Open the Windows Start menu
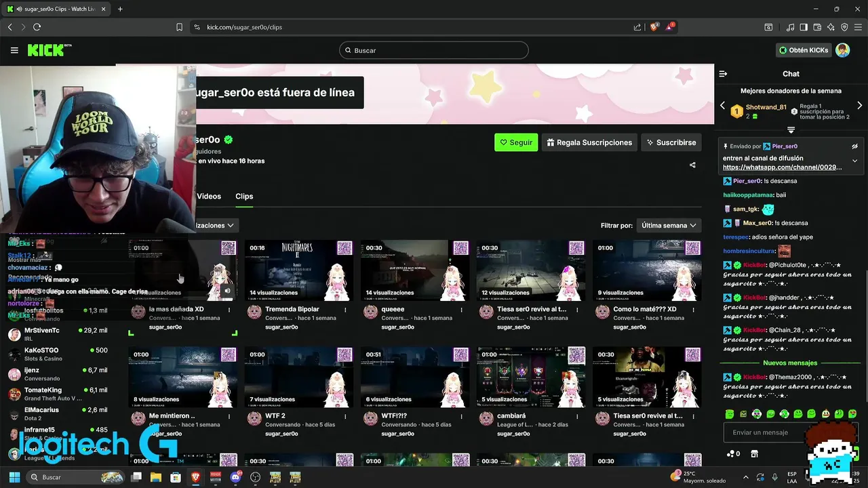This screenshot has width=868, height=488. pos(14,477)
